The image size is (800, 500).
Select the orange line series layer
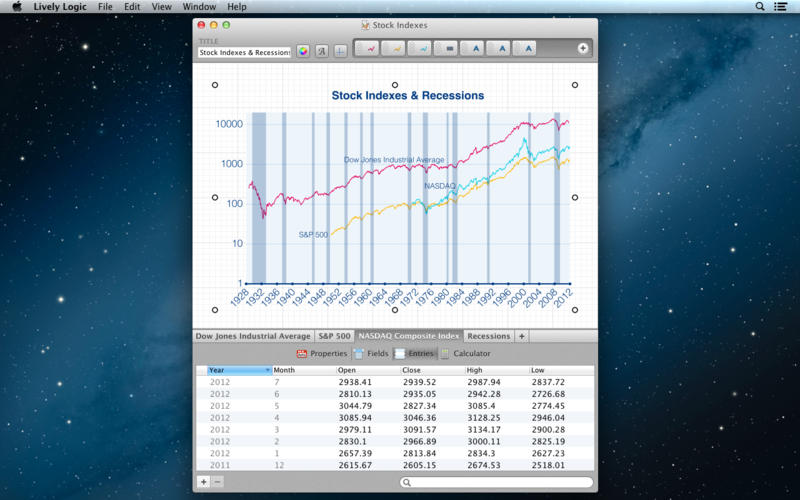point(397,48)
